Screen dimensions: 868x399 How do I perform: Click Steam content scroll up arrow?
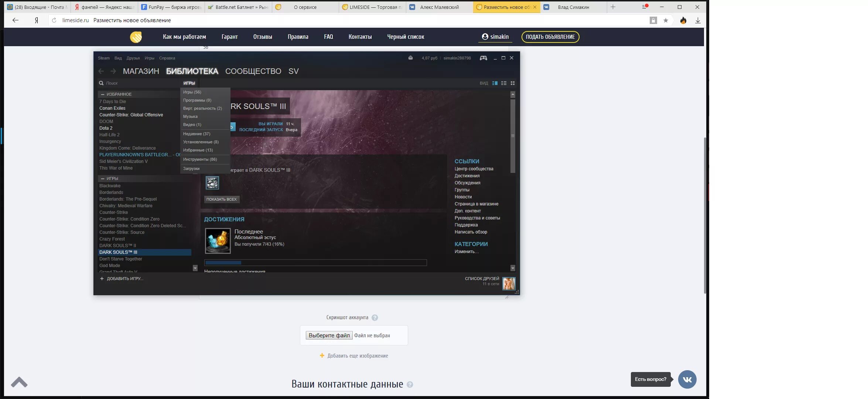(x=513, y=95)
